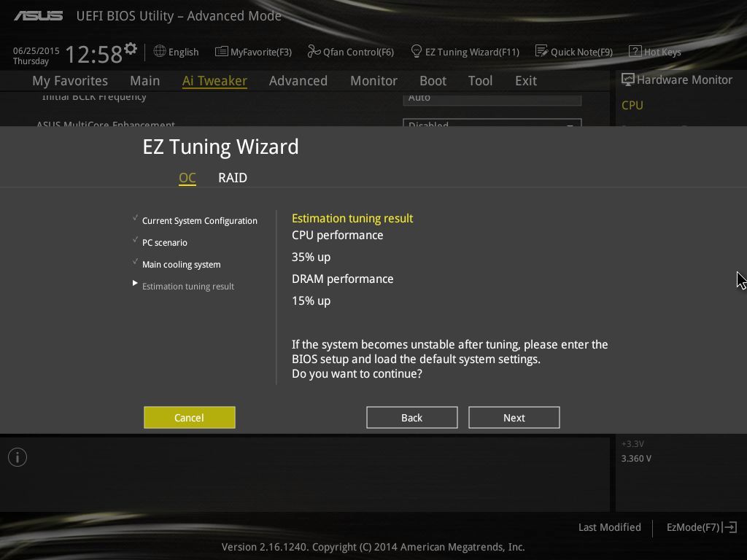Click the 'CPU performance' label
747x560 pixels.
pyautogui.click(x=337, y=236)
